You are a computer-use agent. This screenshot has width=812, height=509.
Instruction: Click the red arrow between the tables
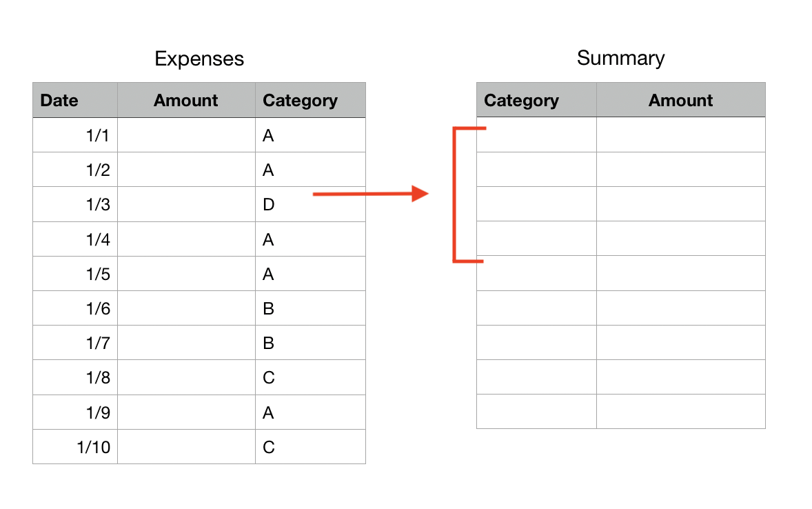coord(371,194)
